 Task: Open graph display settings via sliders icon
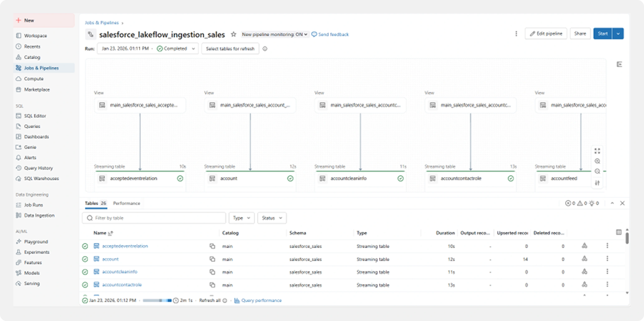(597, 183)
